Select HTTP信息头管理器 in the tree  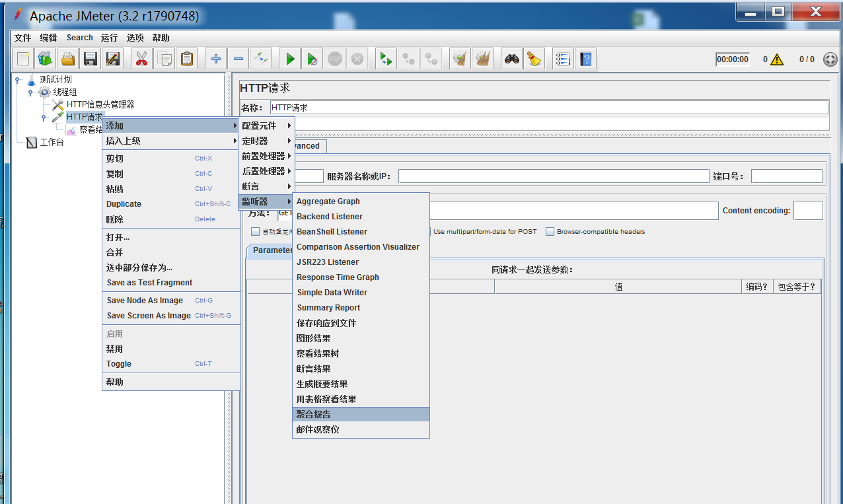pos(100,104)
